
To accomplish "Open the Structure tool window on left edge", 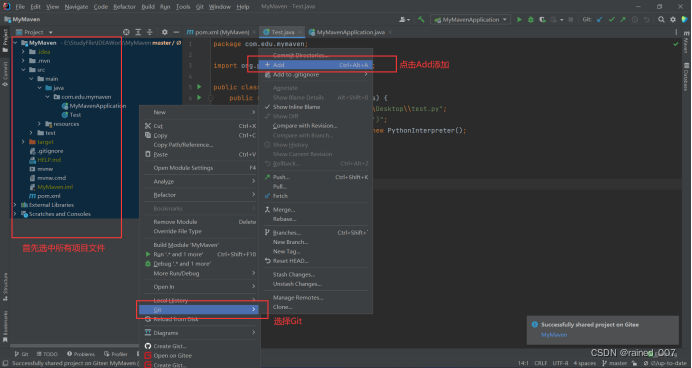I will (5, 287).
